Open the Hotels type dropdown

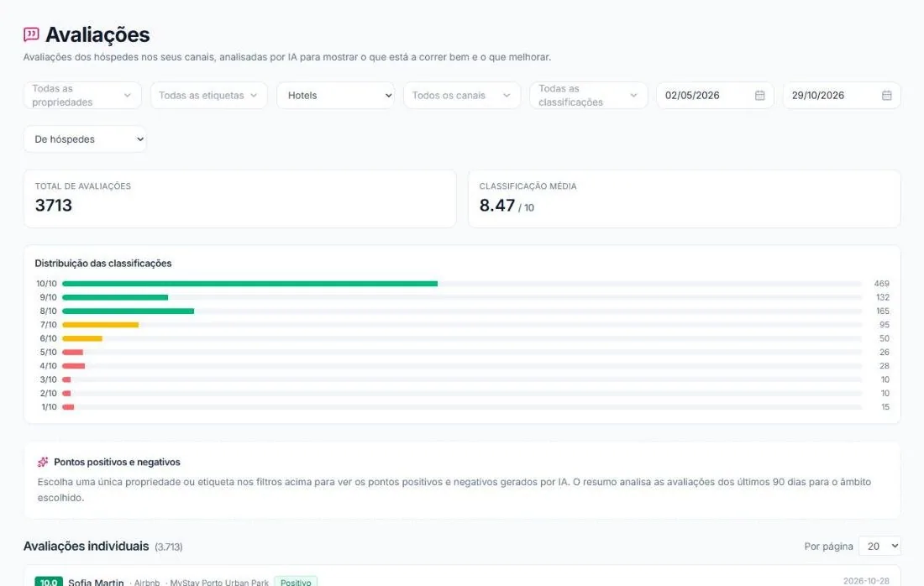335,96
